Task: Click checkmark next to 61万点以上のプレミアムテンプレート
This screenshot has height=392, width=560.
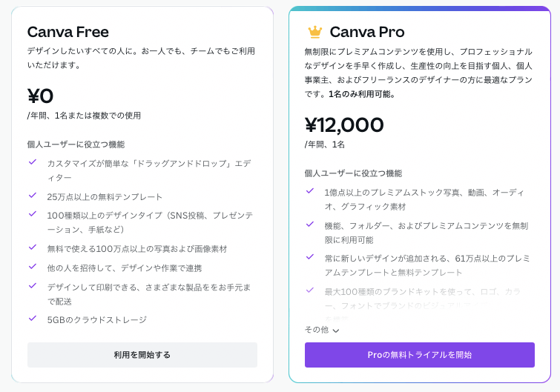Action: click(310, 257)
